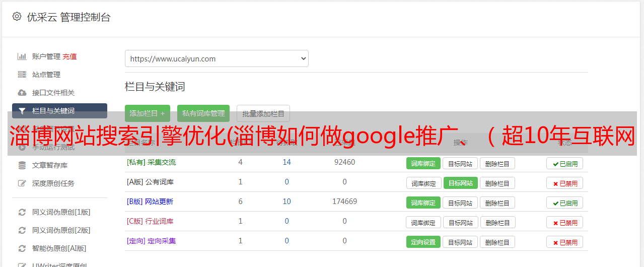Image resolution: width=644 pixels, height=267 pixels.
Task: Toggle 已启用 status for 网站更新
Action: 564,203
